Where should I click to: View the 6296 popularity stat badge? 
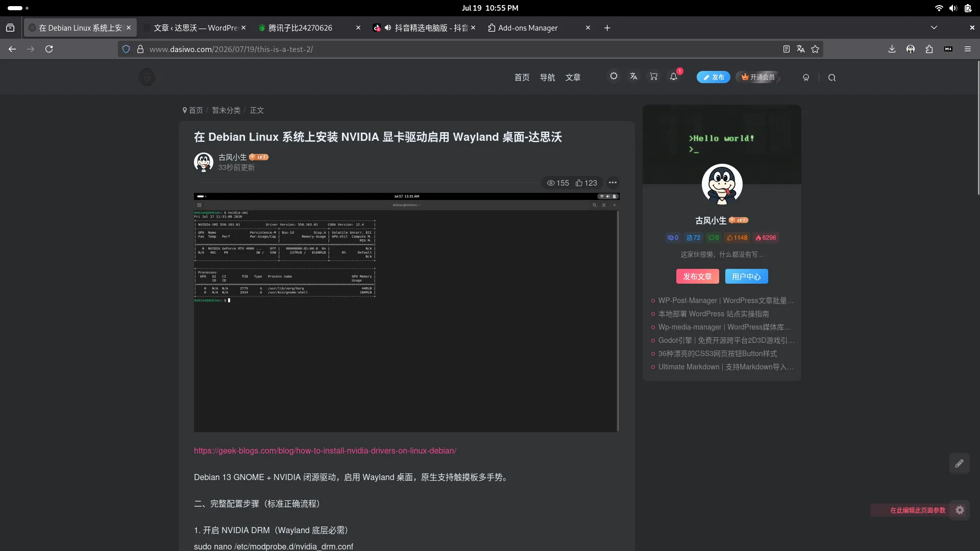[766, 238]
